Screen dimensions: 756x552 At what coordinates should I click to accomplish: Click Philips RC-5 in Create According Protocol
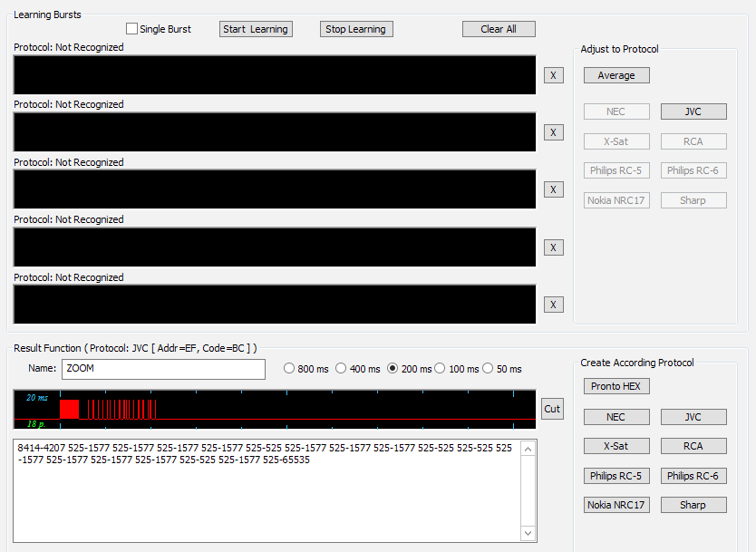coord(616,476)
